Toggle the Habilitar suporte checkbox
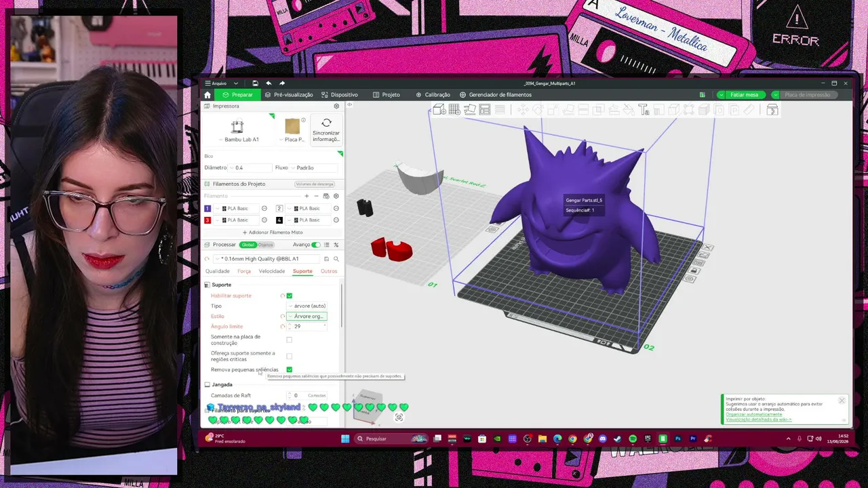 pos(290,296)
